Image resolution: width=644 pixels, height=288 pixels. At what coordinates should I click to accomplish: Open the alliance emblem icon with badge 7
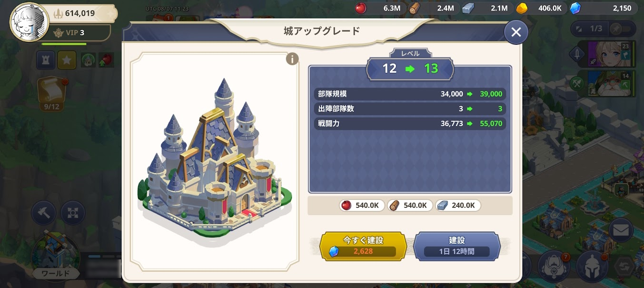click(x=555, y=266)
